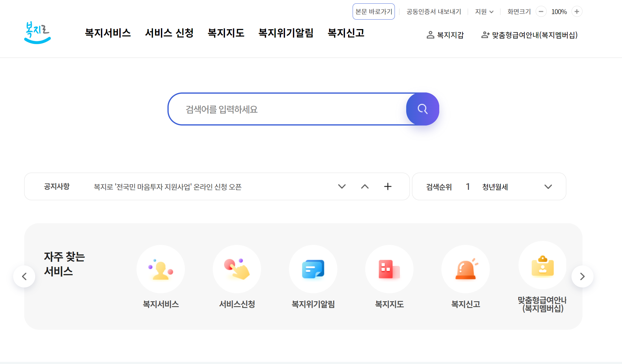The width and height of the screenshot is (622, 364).
Task: Open 복지위기알림 chat bubble icon
Action: click(x=313, y=269)
